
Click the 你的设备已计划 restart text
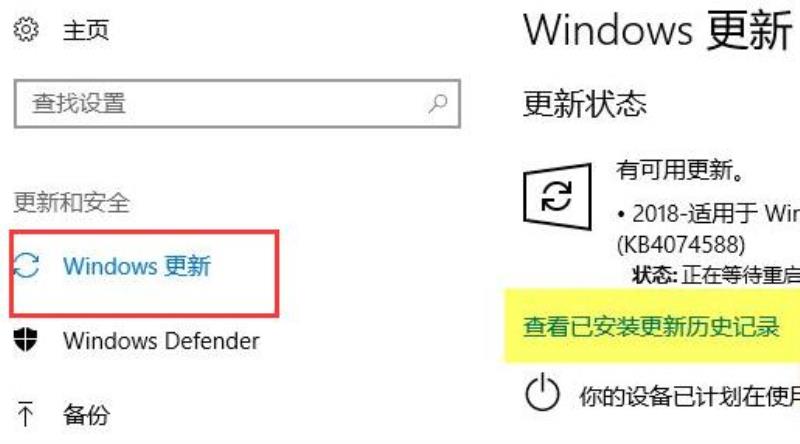[689, 396]
